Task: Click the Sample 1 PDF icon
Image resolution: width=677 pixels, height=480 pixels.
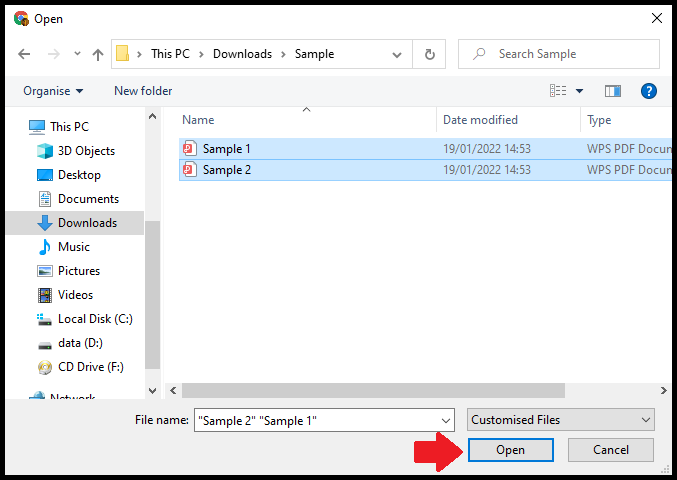Action: click(x=190, y=148)
